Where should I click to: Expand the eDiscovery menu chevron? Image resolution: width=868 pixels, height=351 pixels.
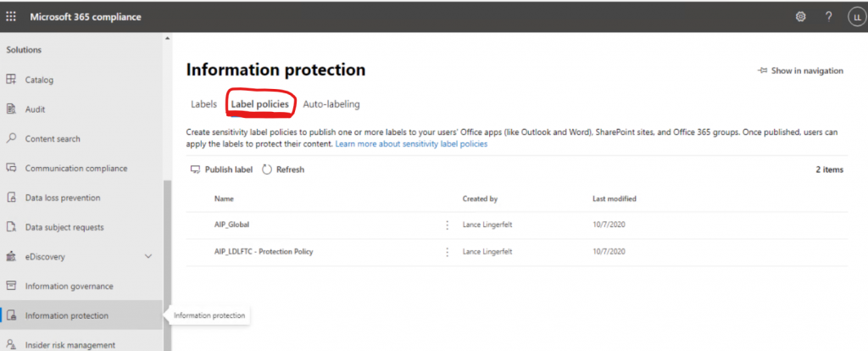(147, 257)
